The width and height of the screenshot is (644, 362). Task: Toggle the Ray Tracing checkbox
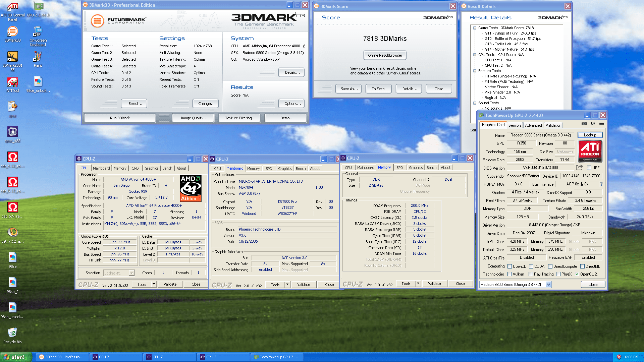pyautogui.click(x=531, y=274)
